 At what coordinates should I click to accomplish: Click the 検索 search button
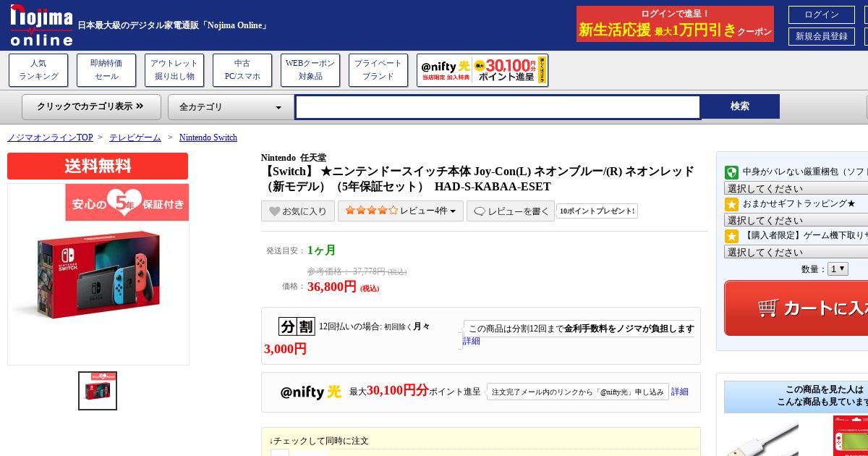point(740,106)
